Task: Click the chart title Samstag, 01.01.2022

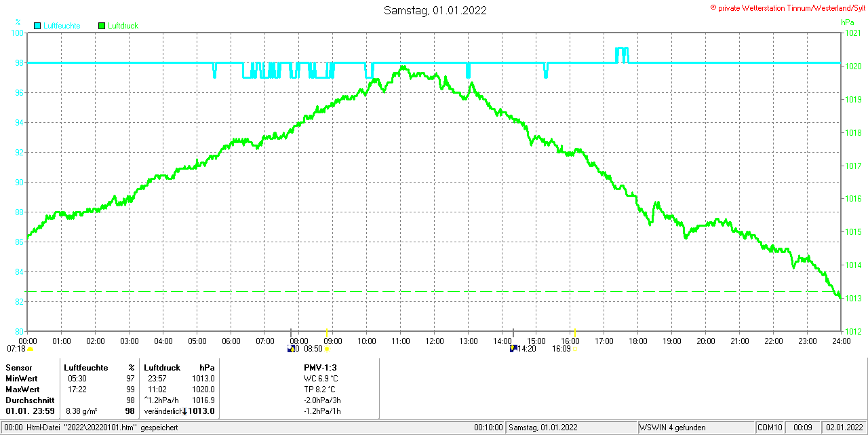Action: pos(435,10)
